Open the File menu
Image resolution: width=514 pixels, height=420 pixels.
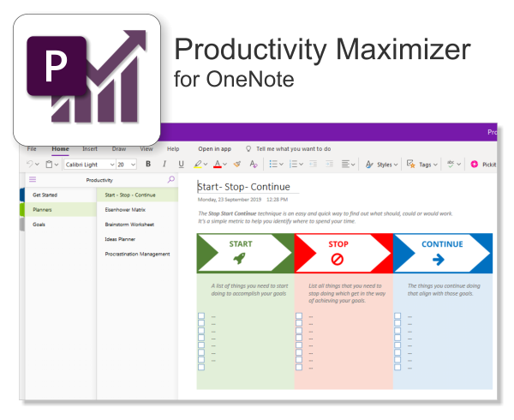tap(32, 149)
